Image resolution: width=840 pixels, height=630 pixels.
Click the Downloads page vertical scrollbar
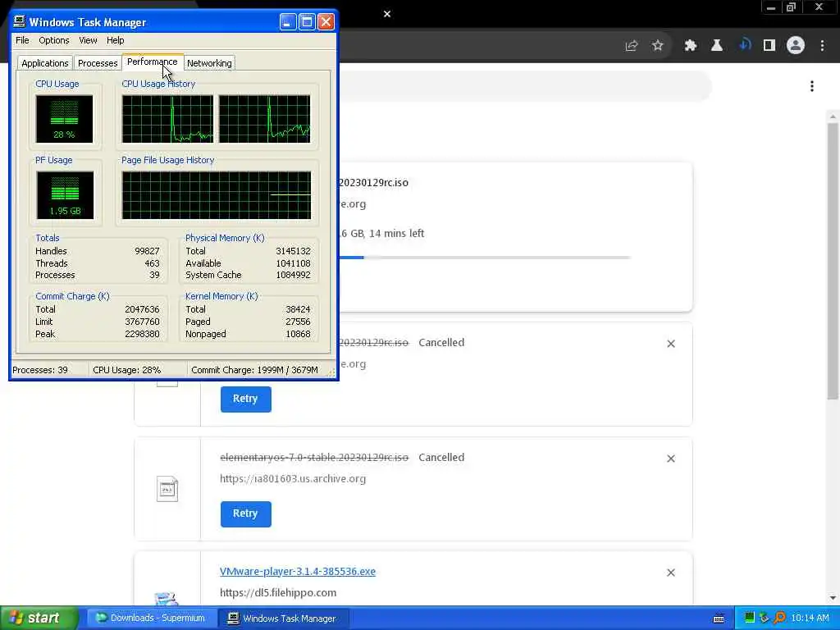coord(833,261)
